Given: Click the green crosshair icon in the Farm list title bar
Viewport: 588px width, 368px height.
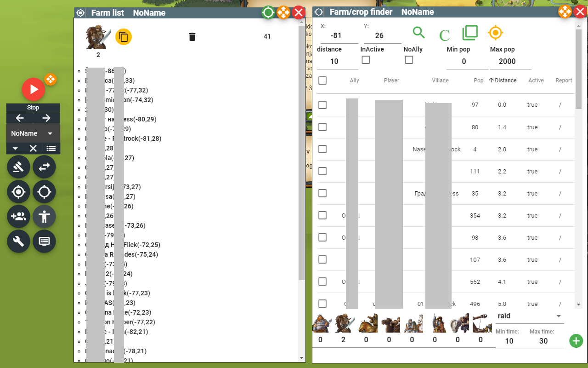Looking at the screenshot, I should click(268, 12).
